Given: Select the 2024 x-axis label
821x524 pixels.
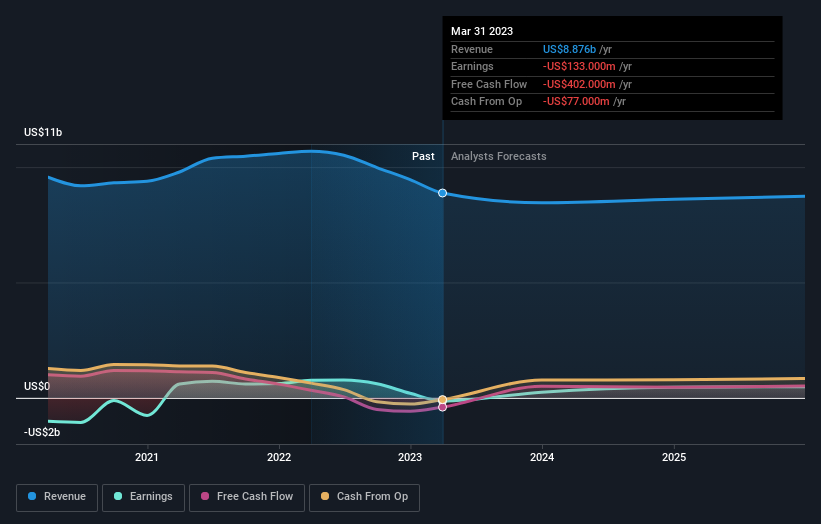Looking at the screenshot, I should pos(542,457).
